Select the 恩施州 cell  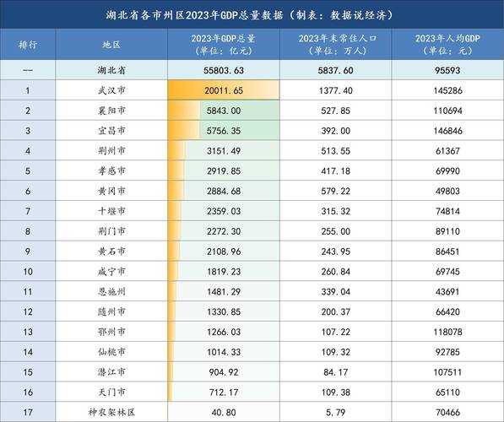click(x=111, y=291)
